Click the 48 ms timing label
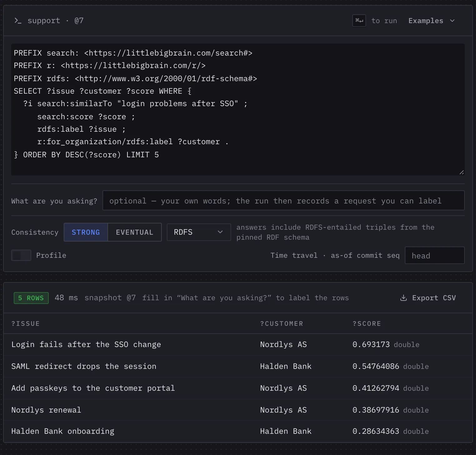Viewport: 476px width, 455px height. (66, 298)
